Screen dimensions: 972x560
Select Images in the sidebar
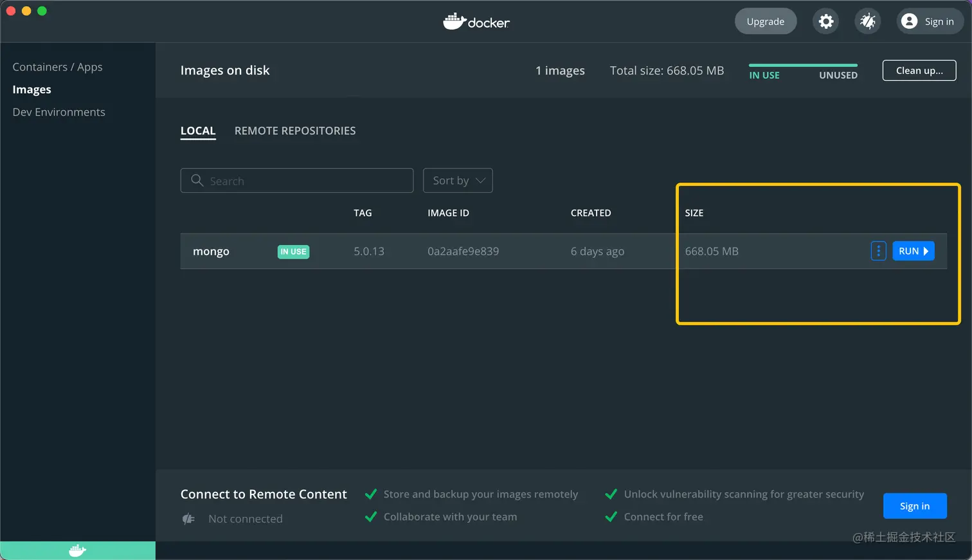click(x=32, y=89)
